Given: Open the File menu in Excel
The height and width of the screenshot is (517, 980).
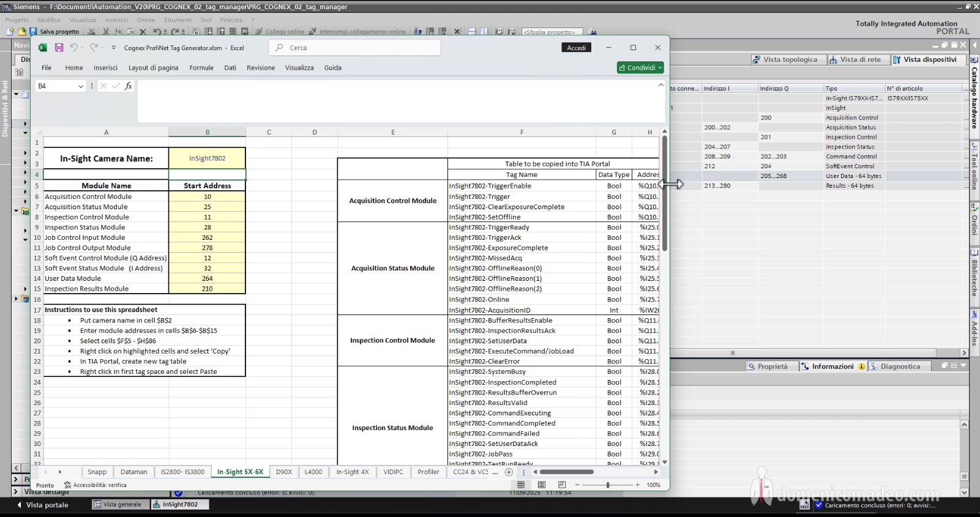Looking at the screenshot, I should (47, 68).
